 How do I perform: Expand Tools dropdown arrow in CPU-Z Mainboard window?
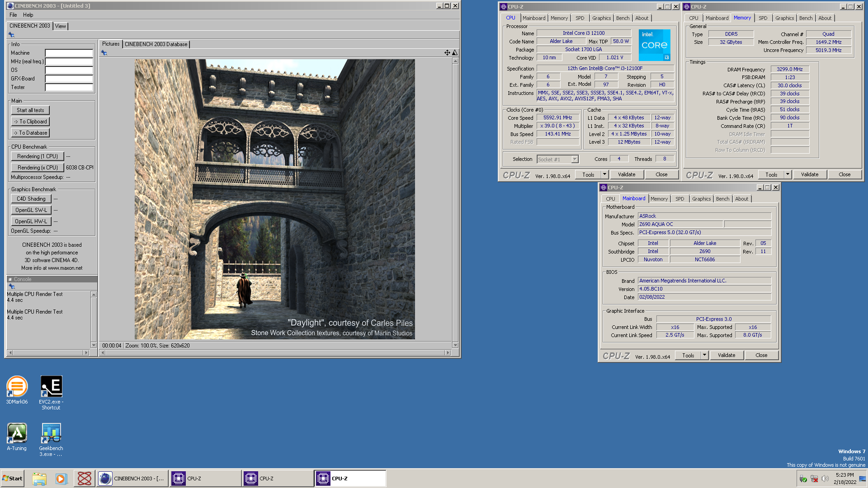pos(704,355)
